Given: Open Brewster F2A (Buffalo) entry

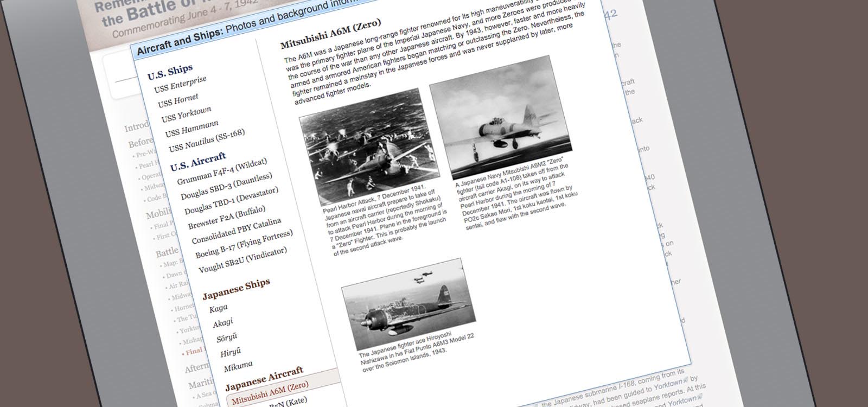Looking at the screenshot, I should coord(226,217).
